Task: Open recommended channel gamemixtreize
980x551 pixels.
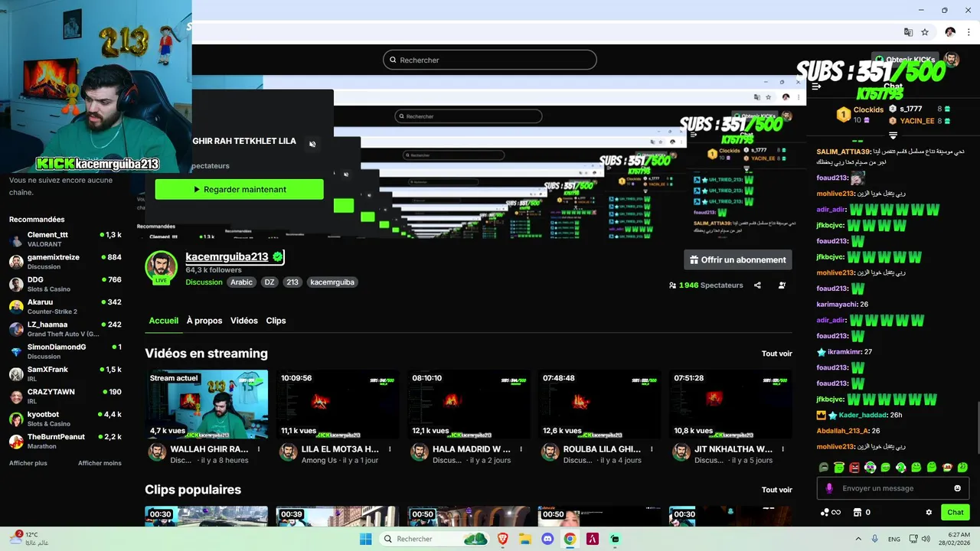Action: pyautogui.click(x=65, y=262)
